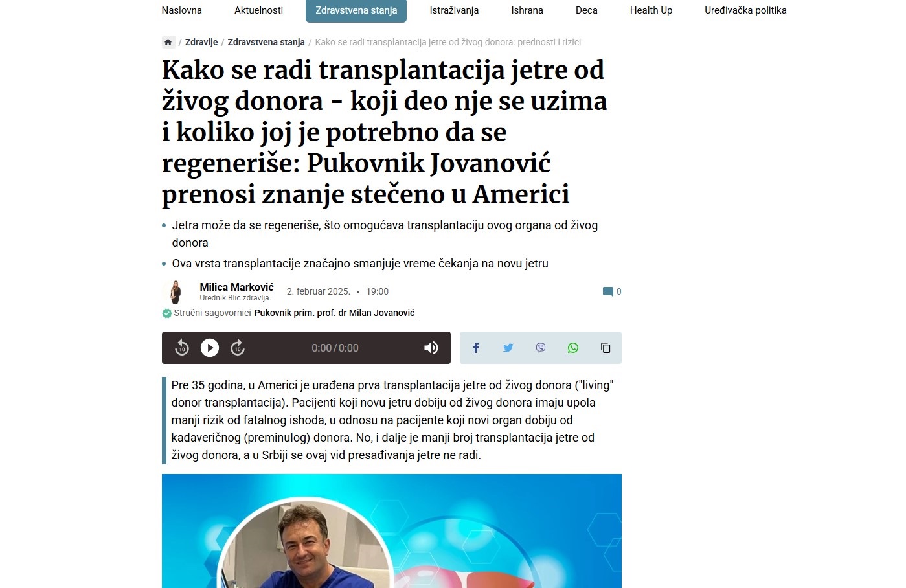
Task: Open Istraživanja menu item
Action: pos(454,10)
